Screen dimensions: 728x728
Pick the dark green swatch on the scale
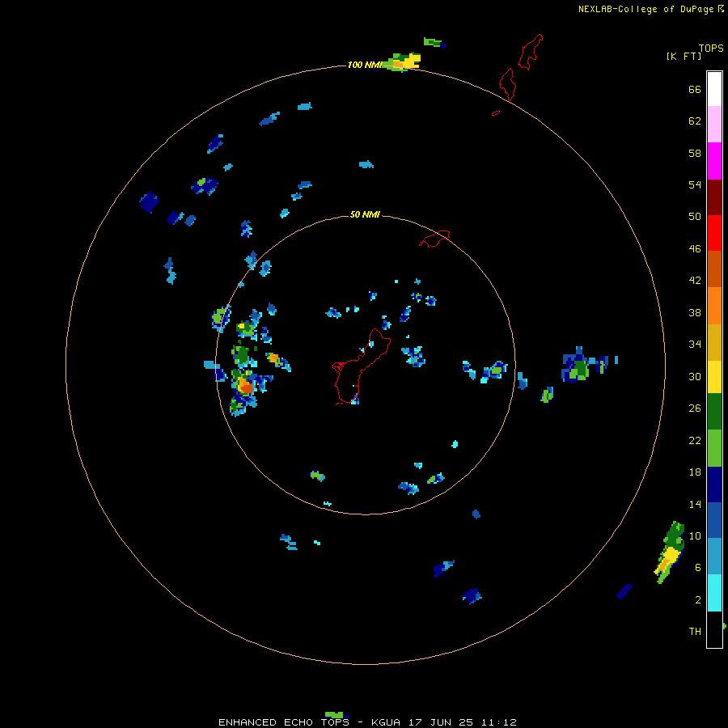coord(714,412)
